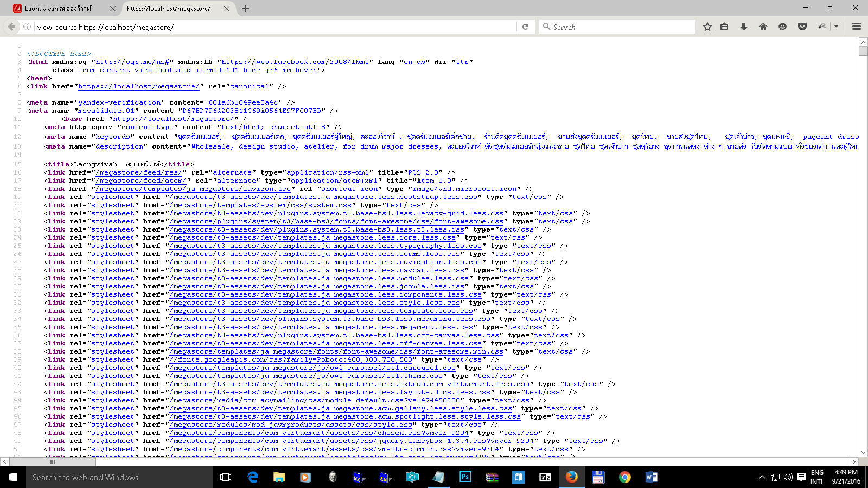
Task: Go to Firefox home page icon
Action: point(763,27)
